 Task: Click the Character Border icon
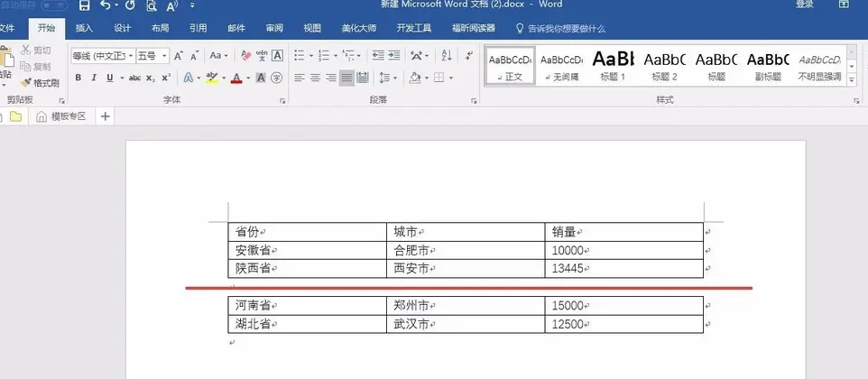(277, 56)
